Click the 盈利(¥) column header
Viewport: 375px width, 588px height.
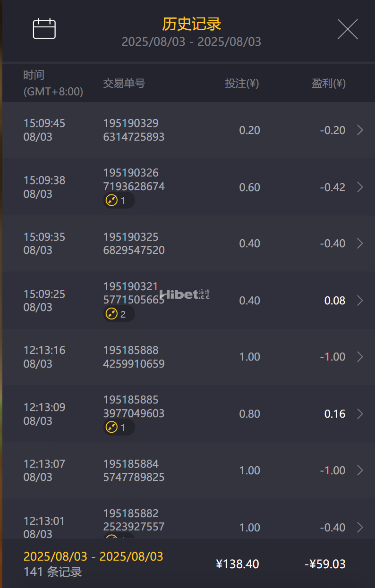pyautogui.click(x=328, y=84)
